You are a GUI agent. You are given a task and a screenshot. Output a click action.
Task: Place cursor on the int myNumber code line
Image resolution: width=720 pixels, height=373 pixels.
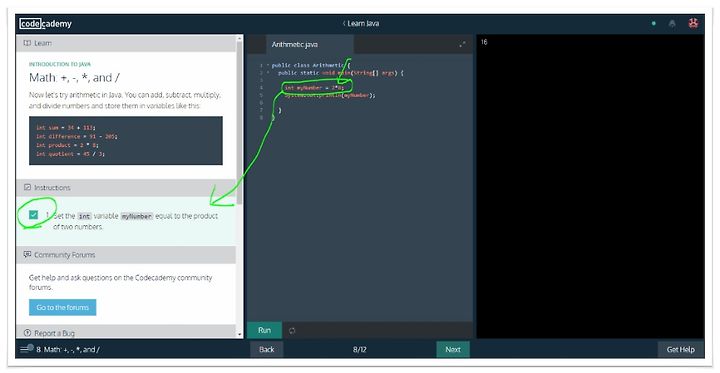pos(314,87)
